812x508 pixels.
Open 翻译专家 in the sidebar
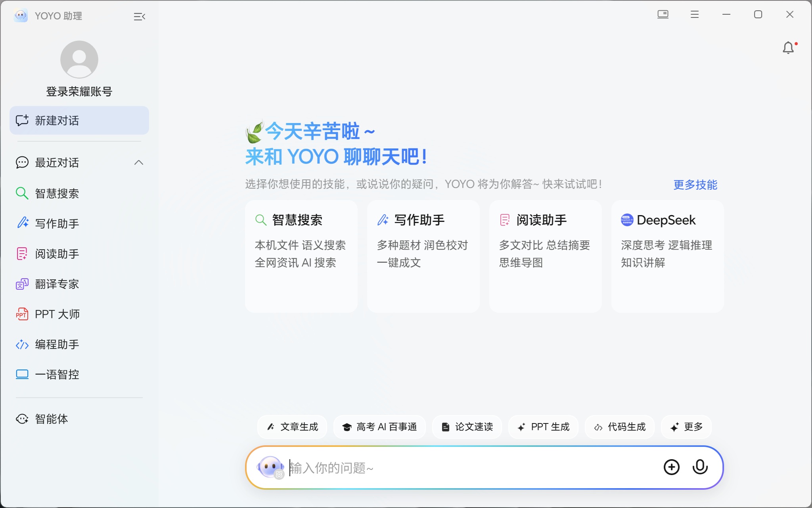[x=79, y=284]
